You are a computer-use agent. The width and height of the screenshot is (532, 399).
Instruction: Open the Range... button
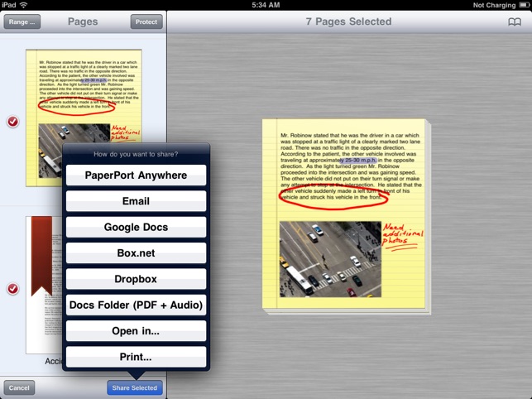pyautogui.click(x=22, y=22)
